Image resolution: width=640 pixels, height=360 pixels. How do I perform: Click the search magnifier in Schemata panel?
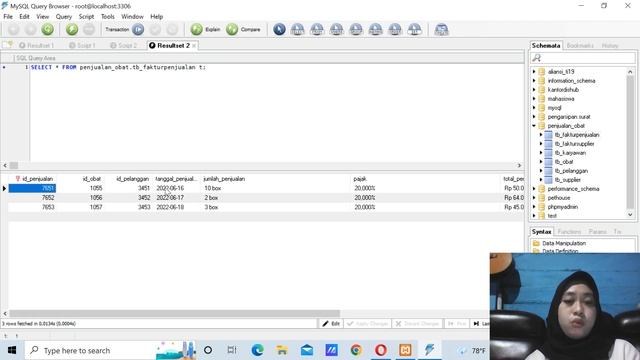[x=537, y=58]
